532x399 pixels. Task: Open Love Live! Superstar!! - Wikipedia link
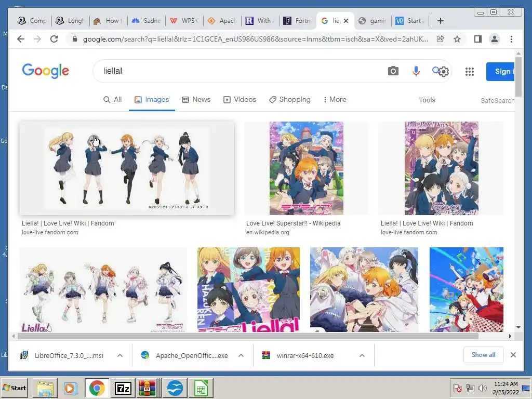[293, 223]
